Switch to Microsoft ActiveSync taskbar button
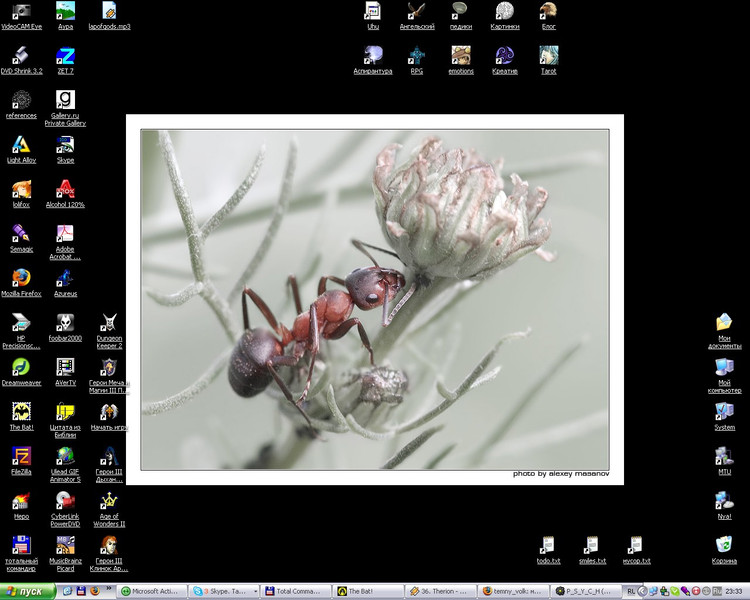Screen dimensions: 750x600 (x=152, y=591)
